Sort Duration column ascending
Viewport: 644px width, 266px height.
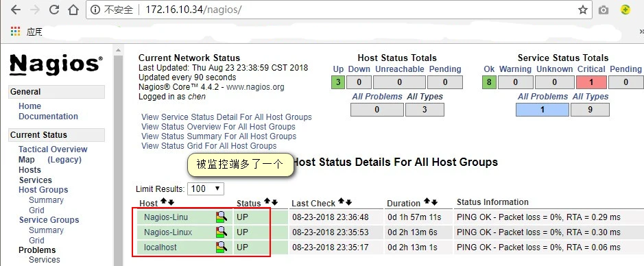(427, 202)
